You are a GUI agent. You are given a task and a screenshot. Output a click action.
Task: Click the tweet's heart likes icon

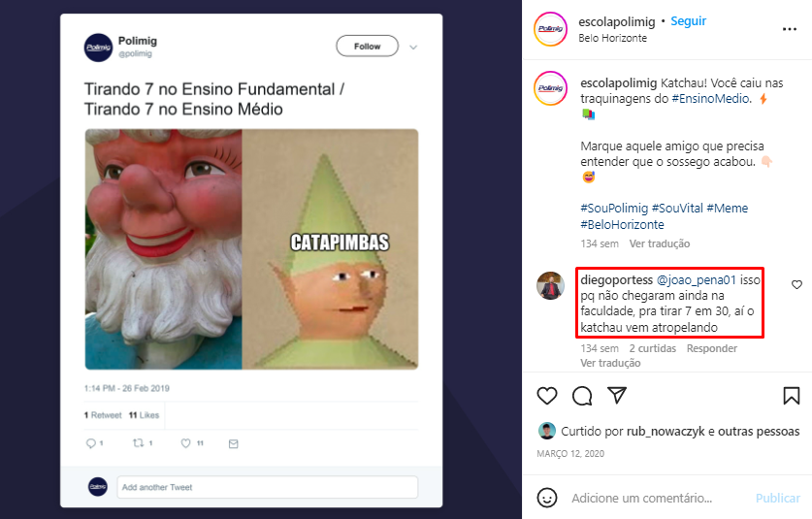point(186,443)
